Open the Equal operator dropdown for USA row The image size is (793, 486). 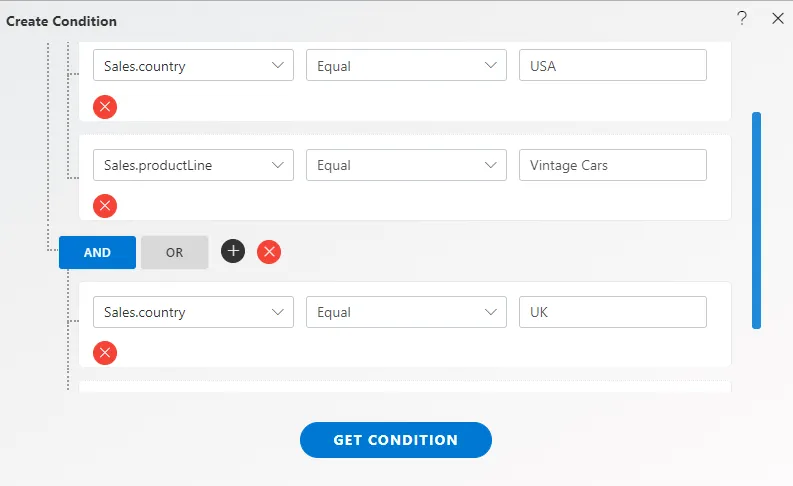point(406,65)
